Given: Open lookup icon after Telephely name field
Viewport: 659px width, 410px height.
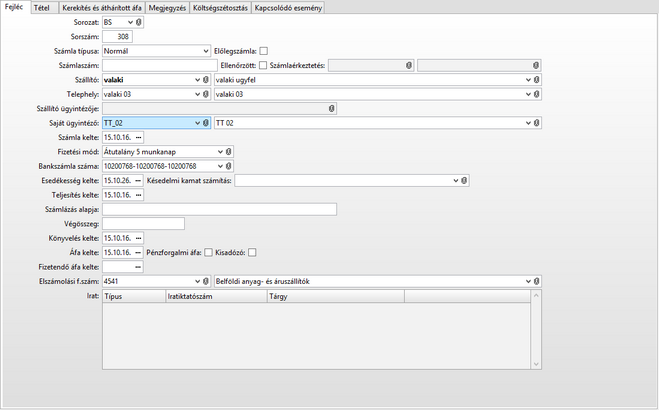Looking at the screenshot, I should [x=536, y=94].
